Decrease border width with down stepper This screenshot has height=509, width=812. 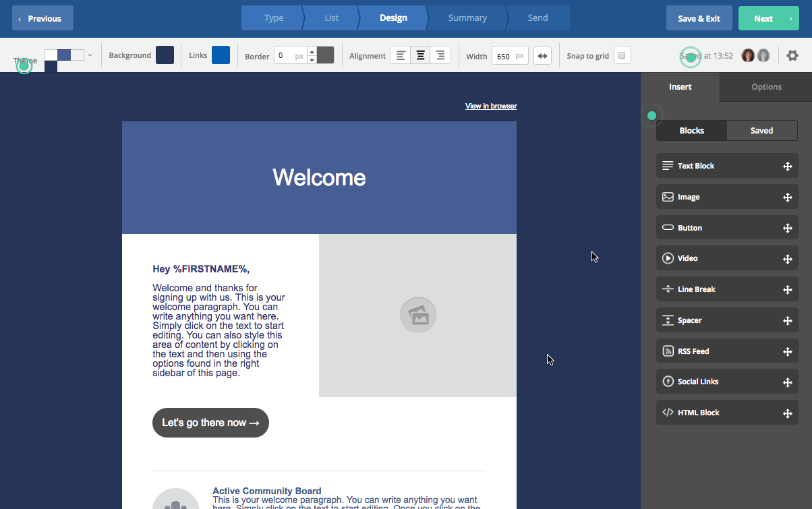(x=312, y=60)
